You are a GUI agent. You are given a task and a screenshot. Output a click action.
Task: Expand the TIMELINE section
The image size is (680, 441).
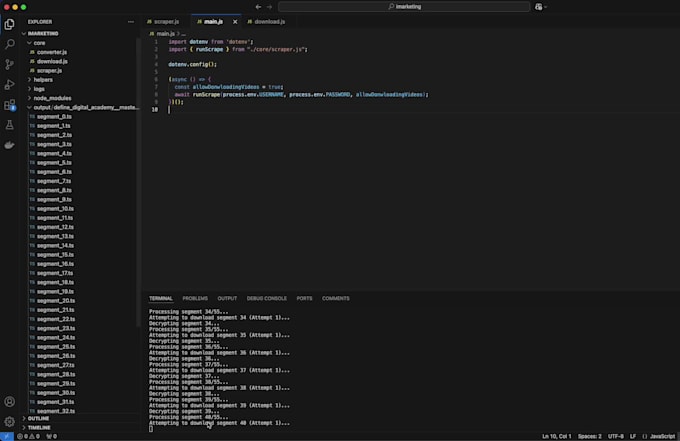(x=39, y=428)
